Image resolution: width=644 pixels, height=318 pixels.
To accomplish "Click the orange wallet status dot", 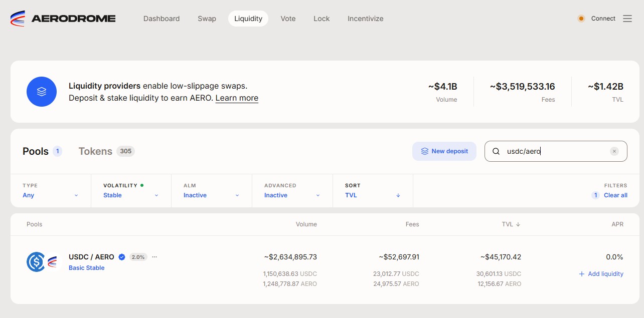I will coord(581,19).
